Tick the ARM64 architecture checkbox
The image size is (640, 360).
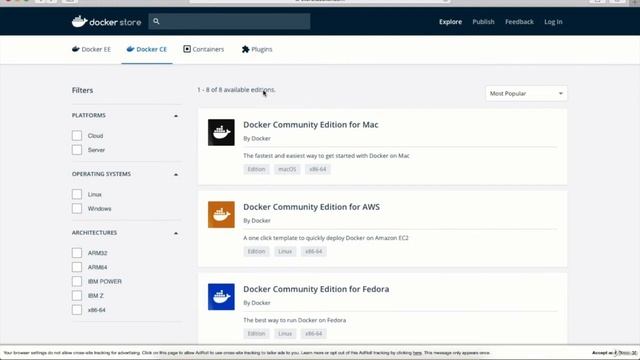[77, 267]
